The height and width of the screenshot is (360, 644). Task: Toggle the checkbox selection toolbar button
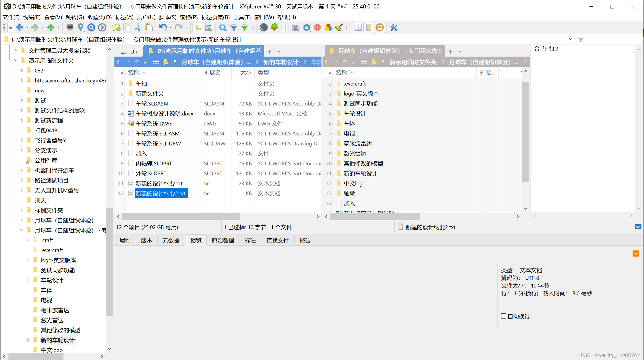[x=209, y=27]
